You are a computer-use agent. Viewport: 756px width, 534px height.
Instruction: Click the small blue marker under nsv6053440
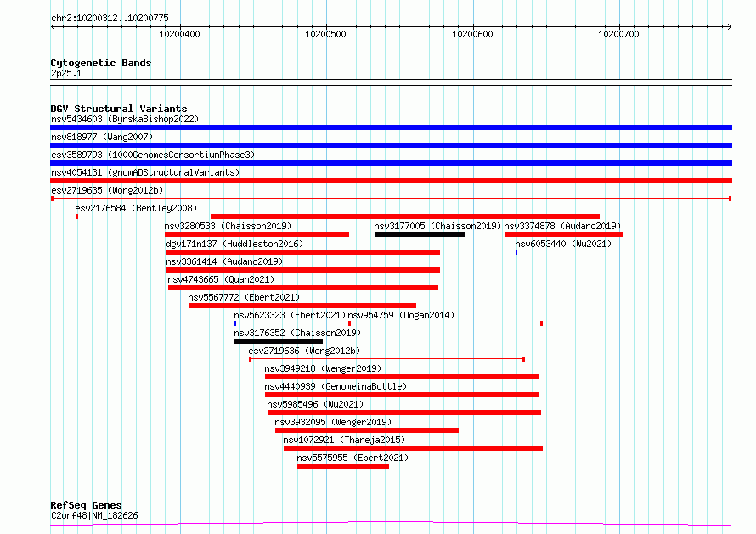(x=516, y=252)
